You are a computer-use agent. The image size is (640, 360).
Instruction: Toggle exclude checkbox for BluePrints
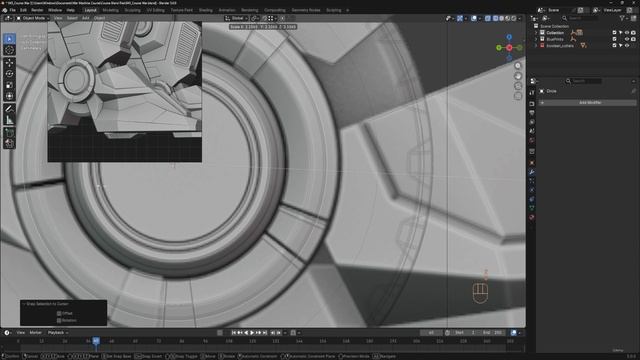point(614,39)
